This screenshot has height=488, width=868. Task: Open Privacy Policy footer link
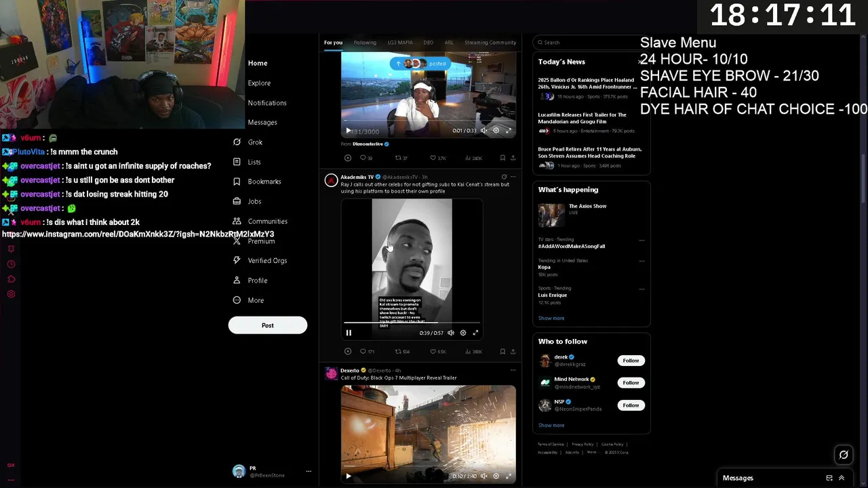[x=583, y=445]
